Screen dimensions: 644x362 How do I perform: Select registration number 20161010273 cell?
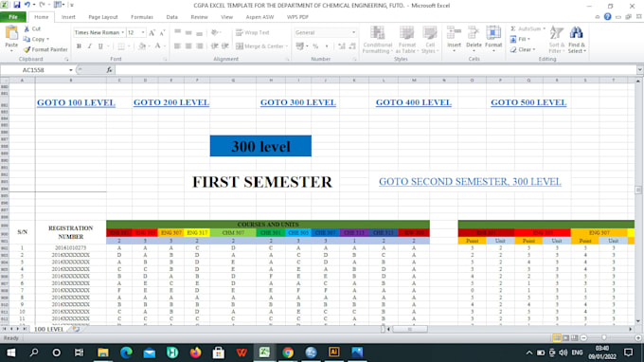coord(71,247)
